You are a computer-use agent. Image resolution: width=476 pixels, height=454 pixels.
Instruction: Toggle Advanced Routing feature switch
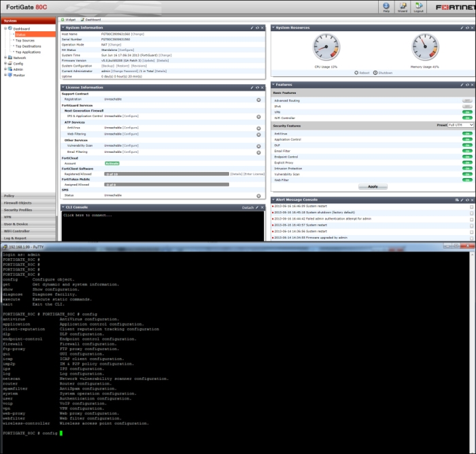pos(467,101)
